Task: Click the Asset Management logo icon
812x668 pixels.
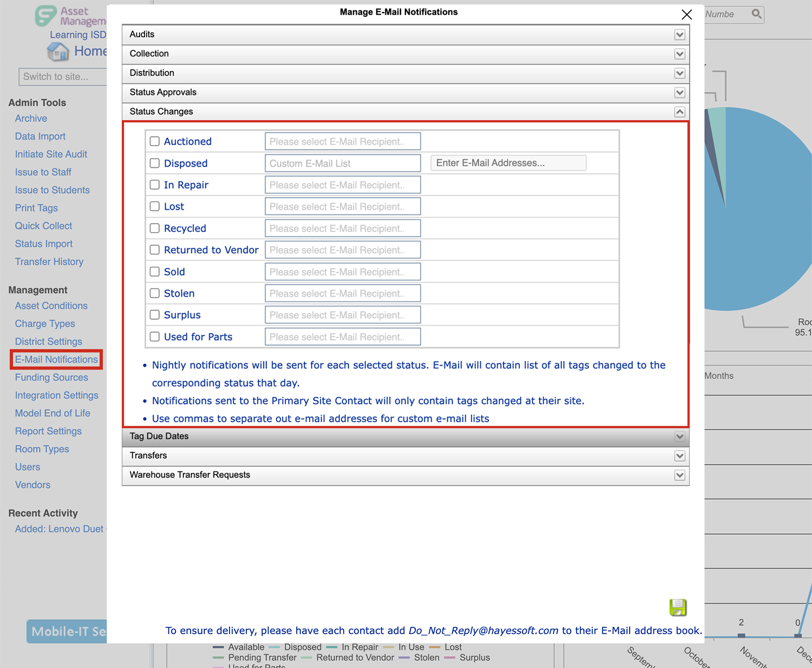Action: coord(45,16)
